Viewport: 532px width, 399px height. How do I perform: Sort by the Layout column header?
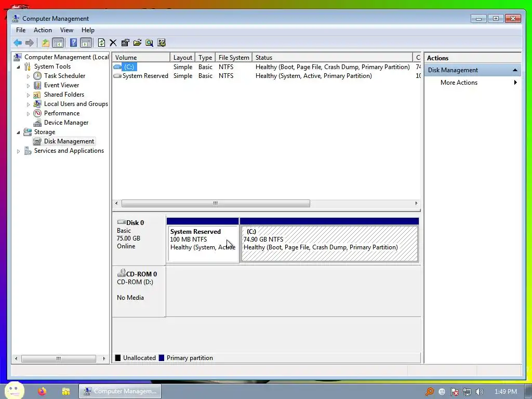tap(182, 57)
